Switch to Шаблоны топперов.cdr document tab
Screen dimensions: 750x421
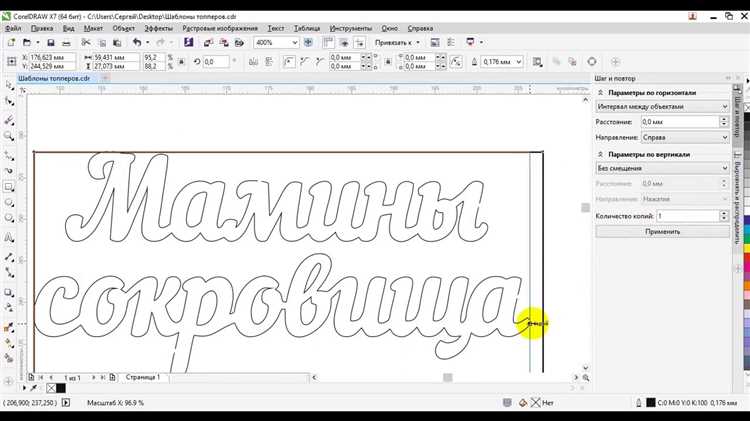[54, 78]
